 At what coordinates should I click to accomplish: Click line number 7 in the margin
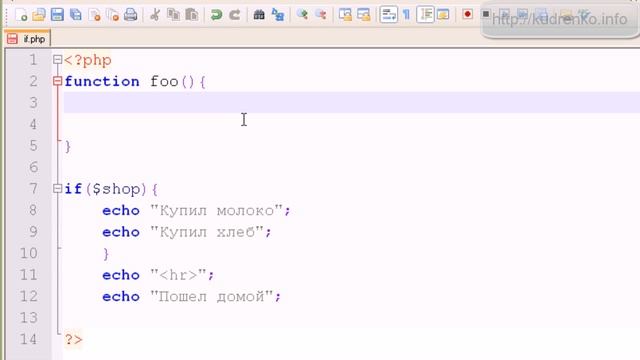click(33, 189)
